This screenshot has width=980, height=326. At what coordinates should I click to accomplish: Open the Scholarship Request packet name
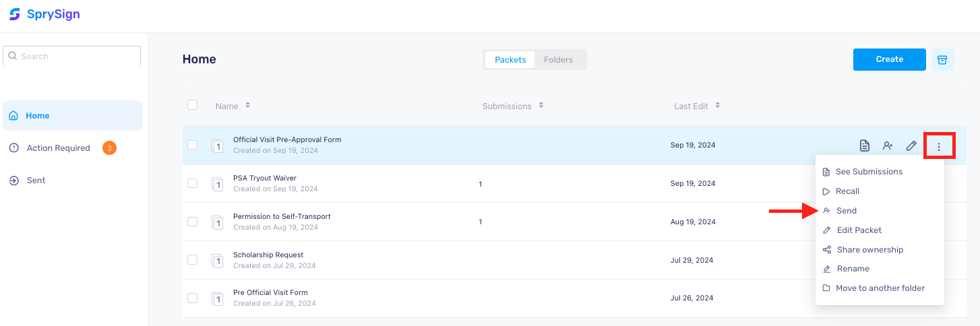(268, 255)
